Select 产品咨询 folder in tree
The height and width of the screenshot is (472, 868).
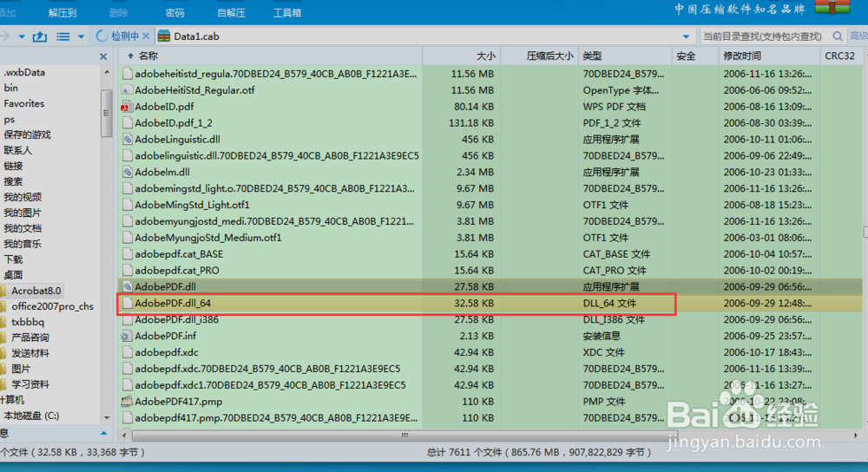[30, 338]
